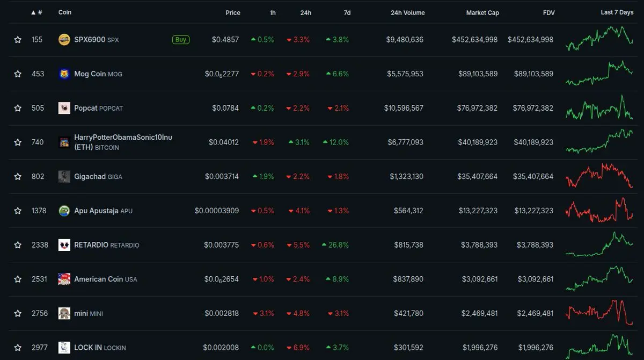Click the LOCK IN coin logo
Viewport: 644px width, 360px height.
(64, 348)
